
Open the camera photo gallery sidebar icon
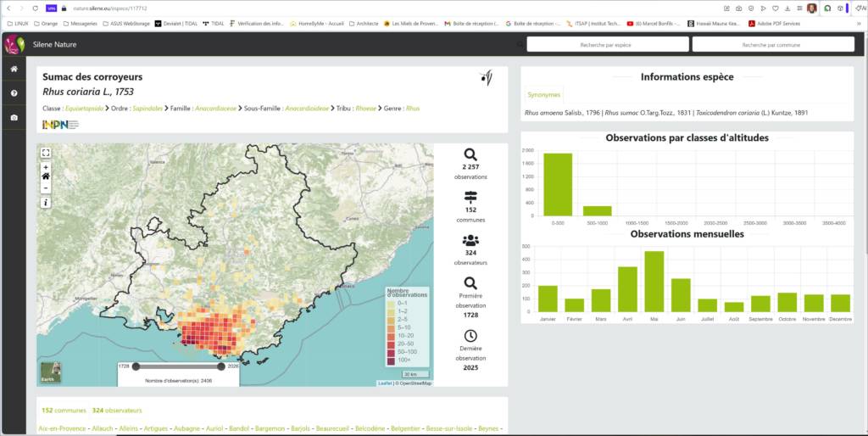tap(14, 118)
